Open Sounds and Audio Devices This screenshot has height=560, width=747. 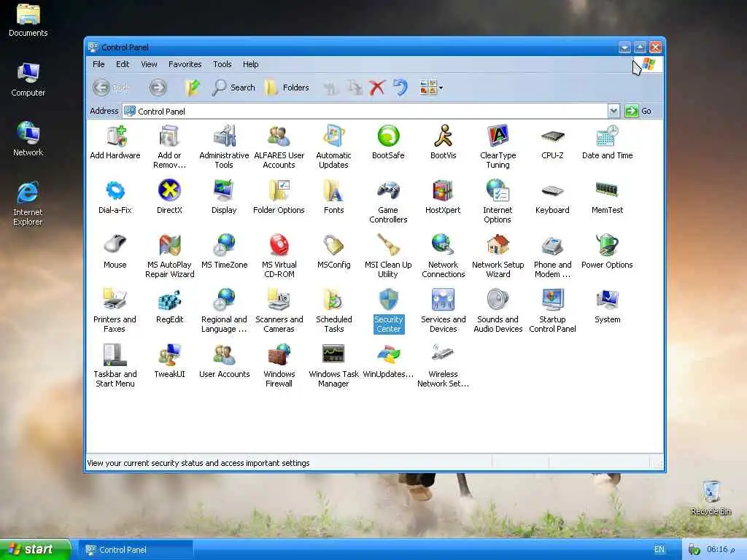tap(498, 311)
